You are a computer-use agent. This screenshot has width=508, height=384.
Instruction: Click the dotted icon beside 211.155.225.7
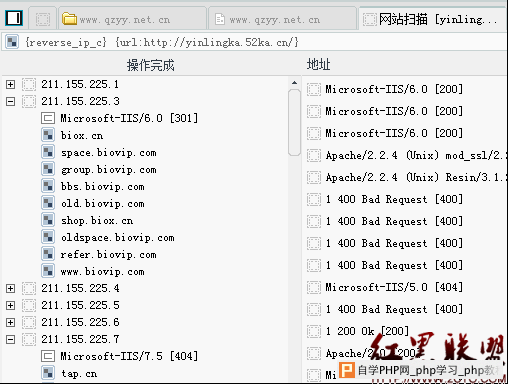[x=29, y=339]
